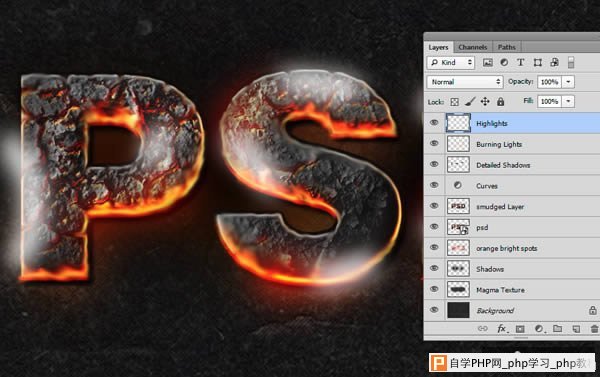
Task: Filter layers by pixel layer icon
Action: click(488, 62)
